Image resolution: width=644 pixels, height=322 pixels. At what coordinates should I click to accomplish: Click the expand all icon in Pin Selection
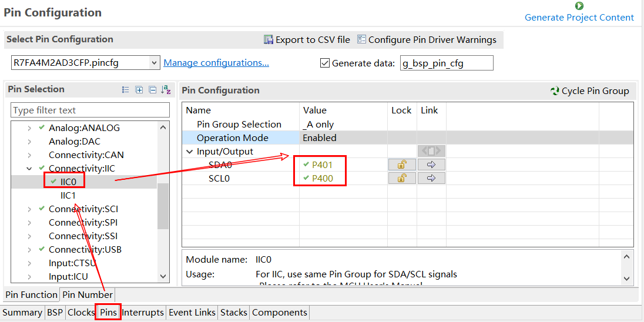click(x=139, y=89)
